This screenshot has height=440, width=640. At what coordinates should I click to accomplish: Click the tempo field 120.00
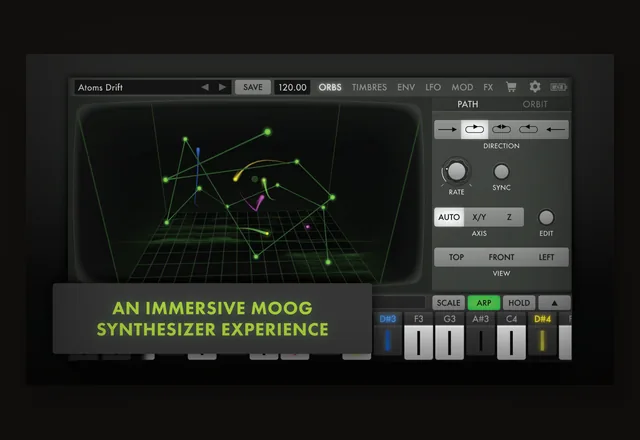point(292,87)
